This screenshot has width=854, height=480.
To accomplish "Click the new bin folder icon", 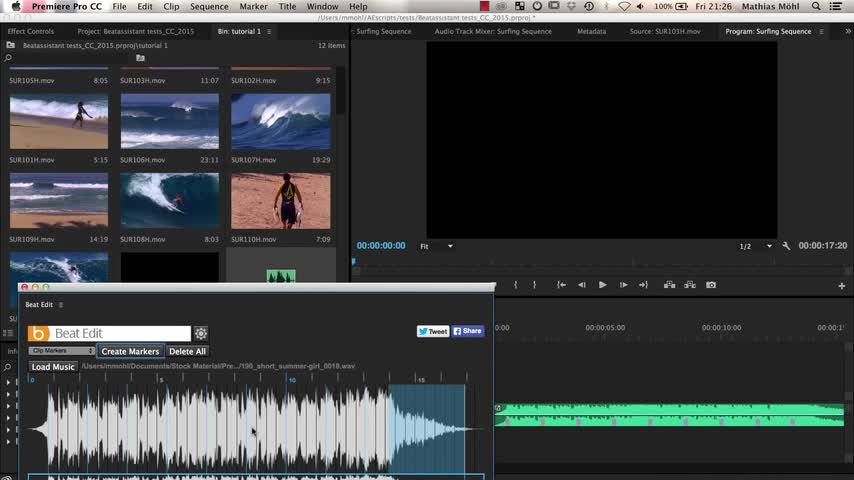I will coord(140,58).
